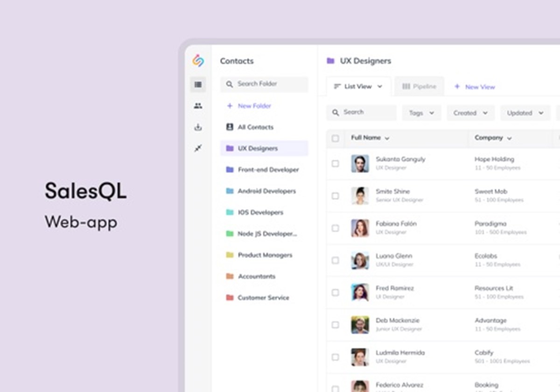560x392 pixels.
Task: Click the Android Developers folder icon
Action: [230, 191]
